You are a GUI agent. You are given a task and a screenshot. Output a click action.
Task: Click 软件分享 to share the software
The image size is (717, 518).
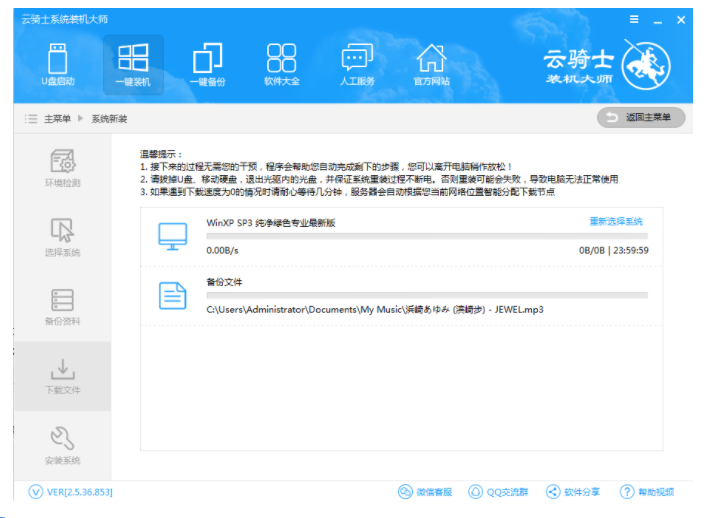pos(573,492)
